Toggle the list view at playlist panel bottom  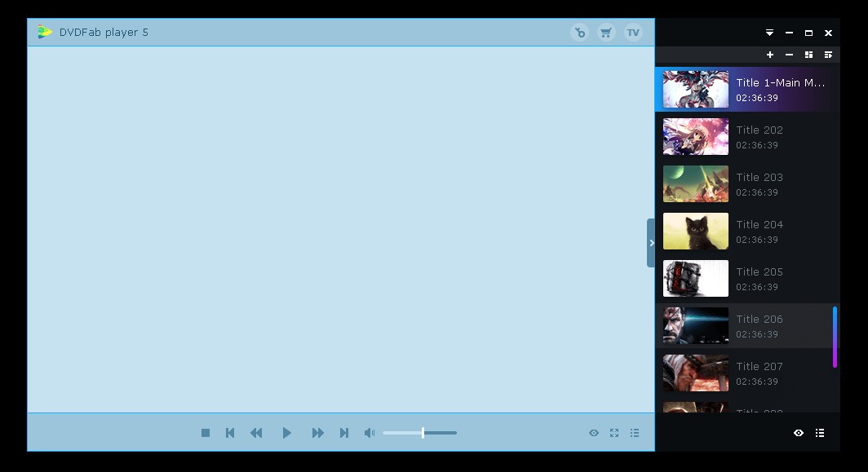(x=820, y=433)
